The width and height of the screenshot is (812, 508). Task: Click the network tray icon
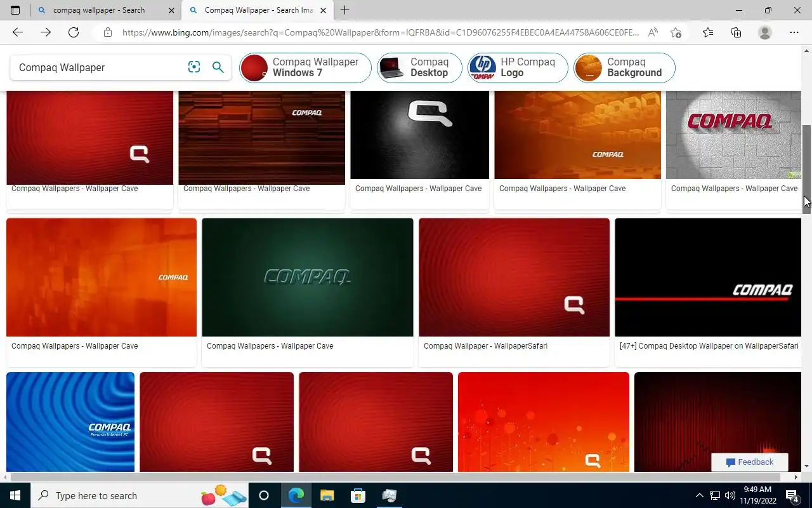coord(715,495)
